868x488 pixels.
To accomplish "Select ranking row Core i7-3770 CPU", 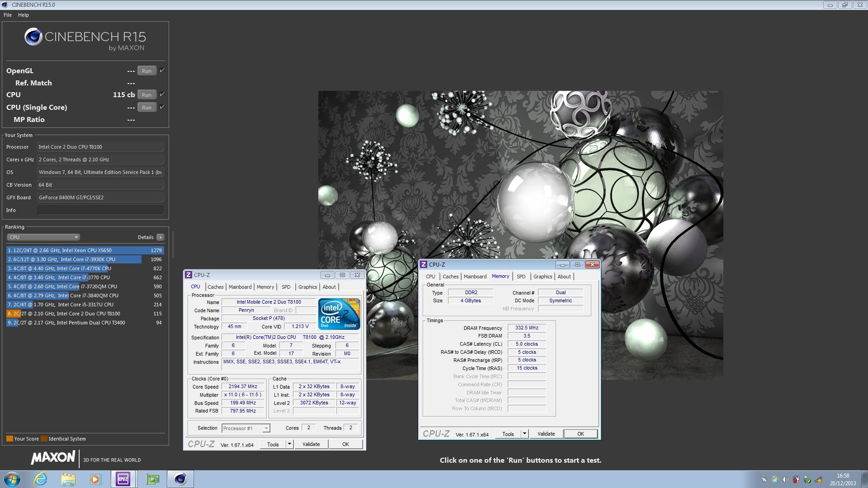I will pyautogui.click(x=85, y=277).
